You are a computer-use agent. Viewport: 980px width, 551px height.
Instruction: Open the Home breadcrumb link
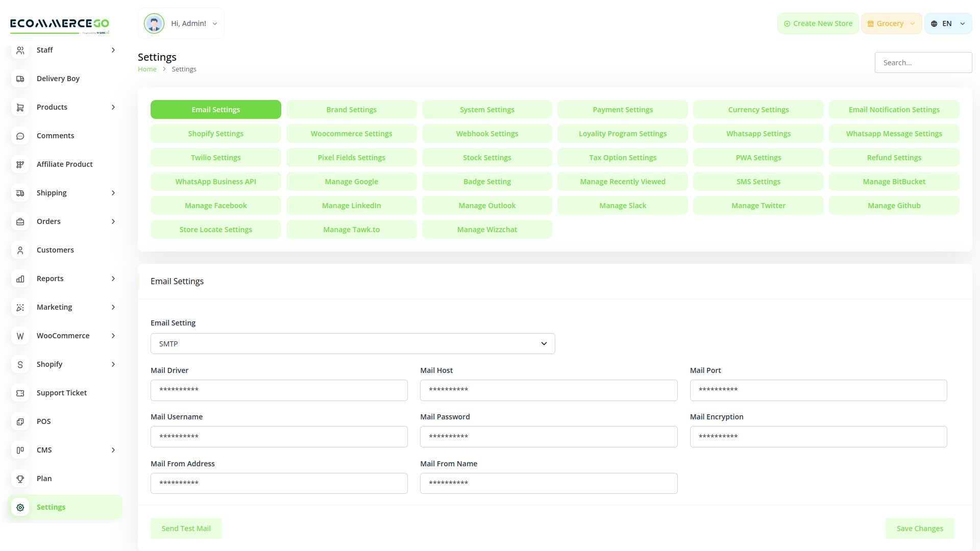pos(147,69)
